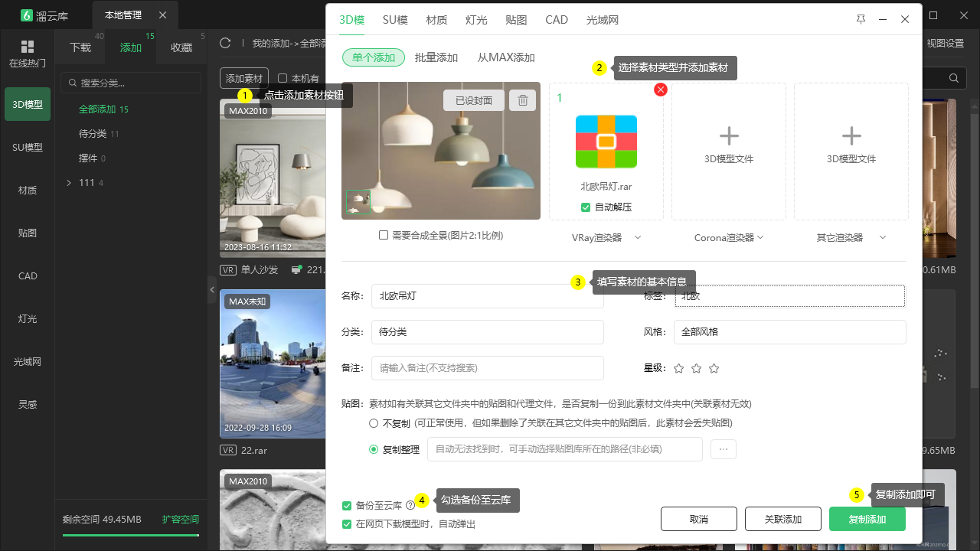
Task: Select the 批量添加 tab
Action: [x=436, y=57]
